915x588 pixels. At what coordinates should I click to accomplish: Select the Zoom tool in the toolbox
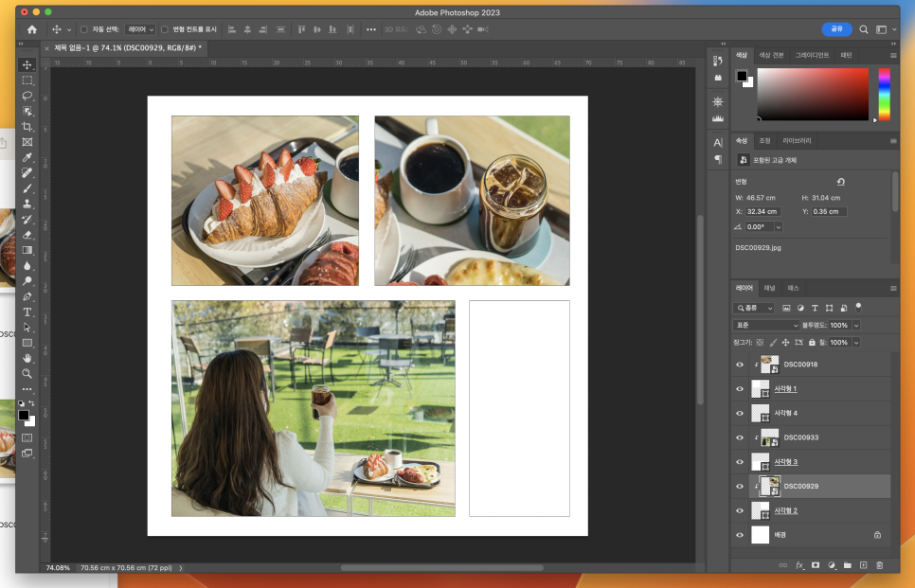tap(27, 374)
